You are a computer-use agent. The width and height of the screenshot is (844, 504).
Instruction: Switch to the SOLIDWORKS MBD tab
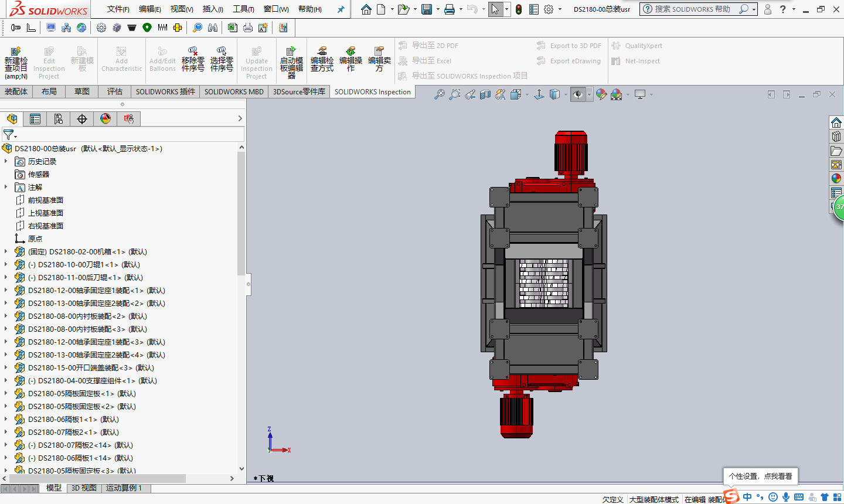234,91
